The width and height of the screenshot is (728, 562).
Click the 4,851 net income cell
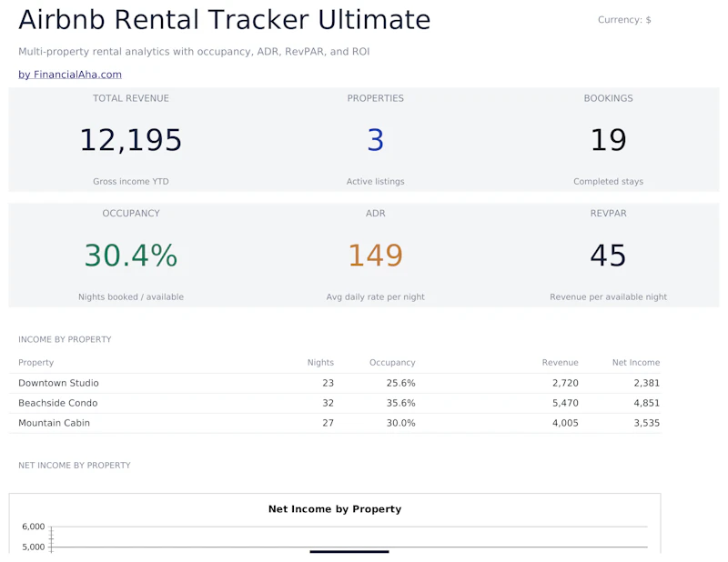click(647, 403)
